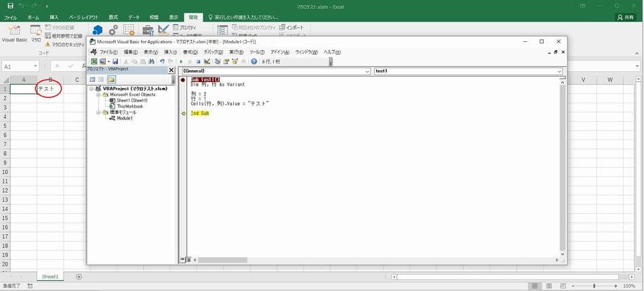Image resolution: width=644 pixels, height=291 pixels.
Task: Click the Excel zoom slider handle
Action: [594, 286]
